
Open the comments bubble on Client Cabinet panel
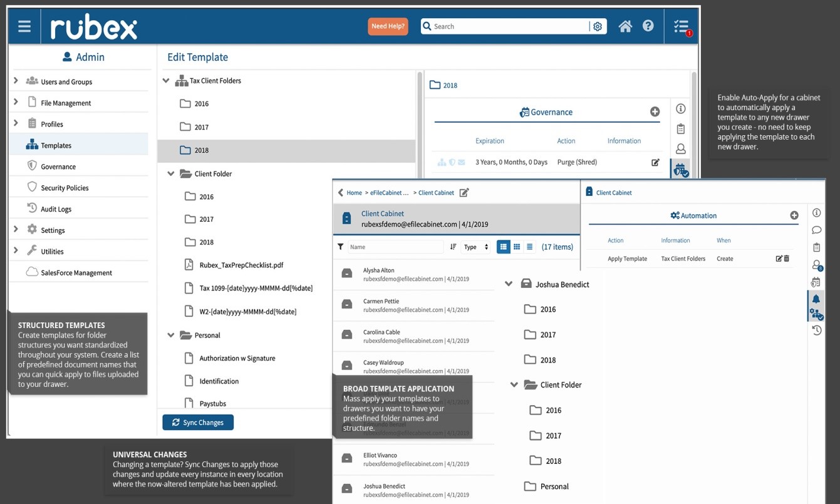point(816,230)
